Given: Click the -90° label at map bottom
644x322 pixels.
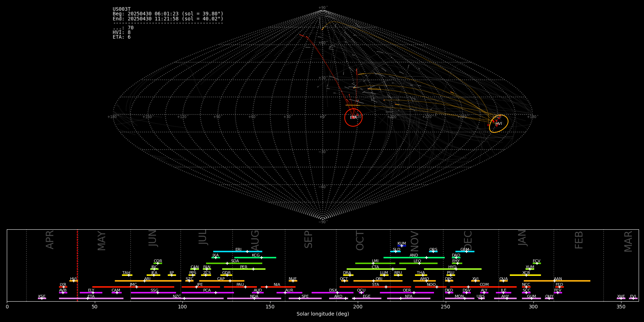Looking at the screenshot, I should tap(323, 222).
